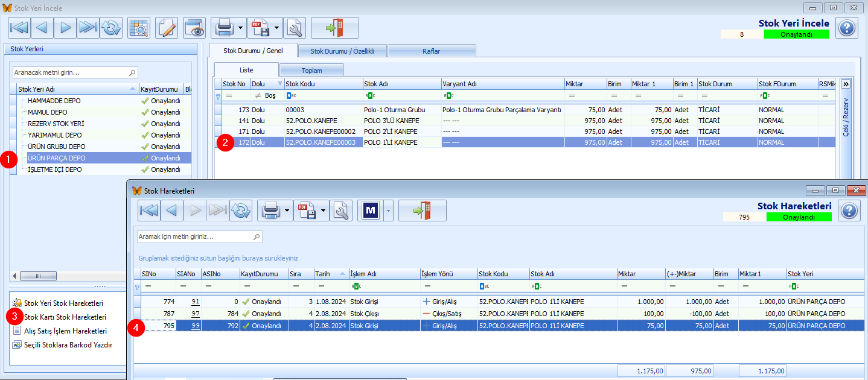Screen dimensions: 868x380
Task: Exit Stok Yeri İncele via door icon
Action: point(335,28)
